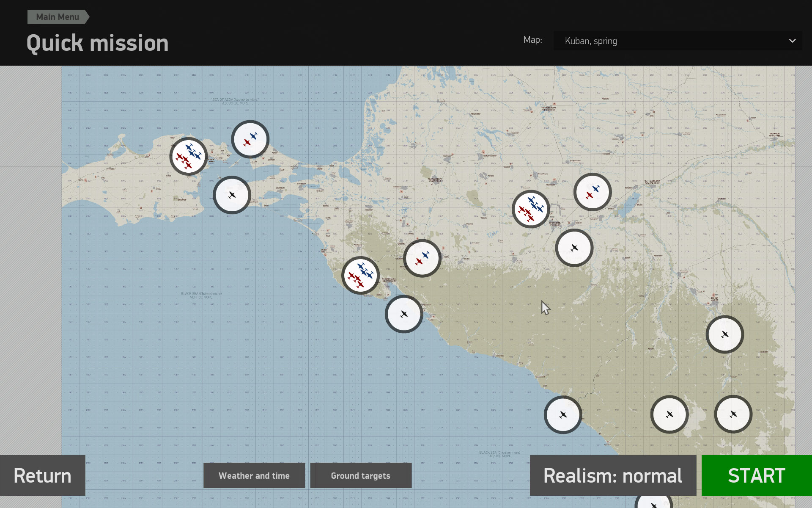812x508 pixels.
Task: Configure Ground targets
Action: [361, 475]
